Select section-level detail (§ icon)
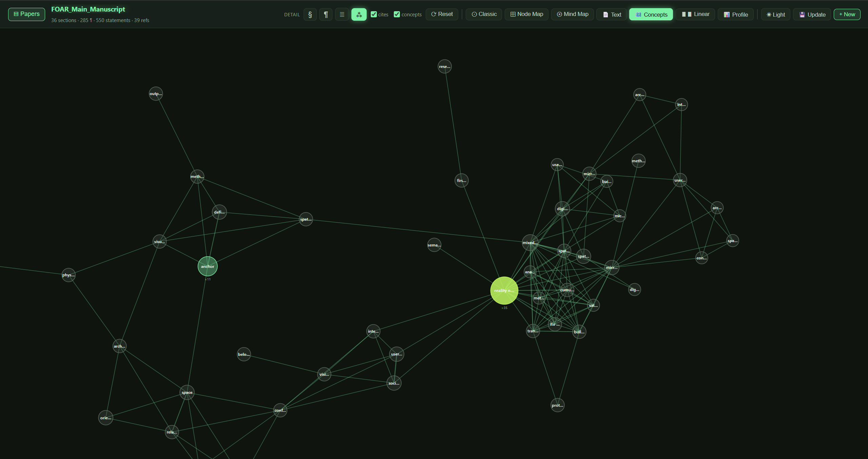The width and height of the screenshot is (868, 459). coord(310,14)
